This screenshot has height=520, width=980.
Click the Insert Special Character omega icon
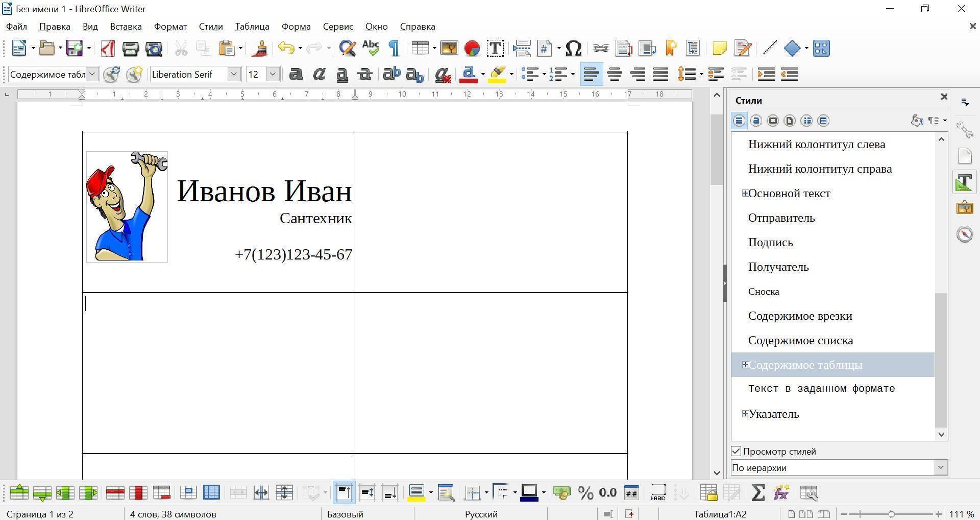click(574, 49)
